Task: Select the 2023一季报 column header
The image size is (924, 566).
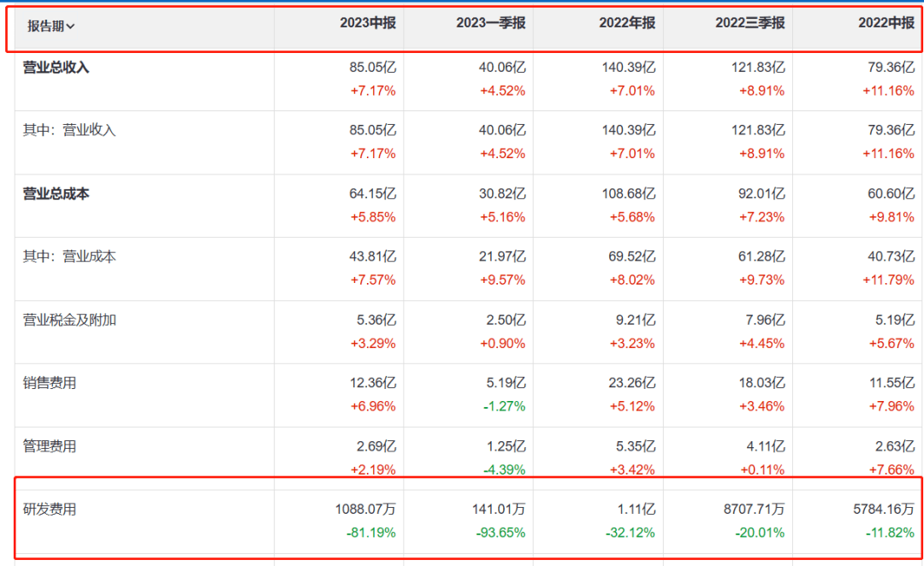Action: [x=490, y=24]
